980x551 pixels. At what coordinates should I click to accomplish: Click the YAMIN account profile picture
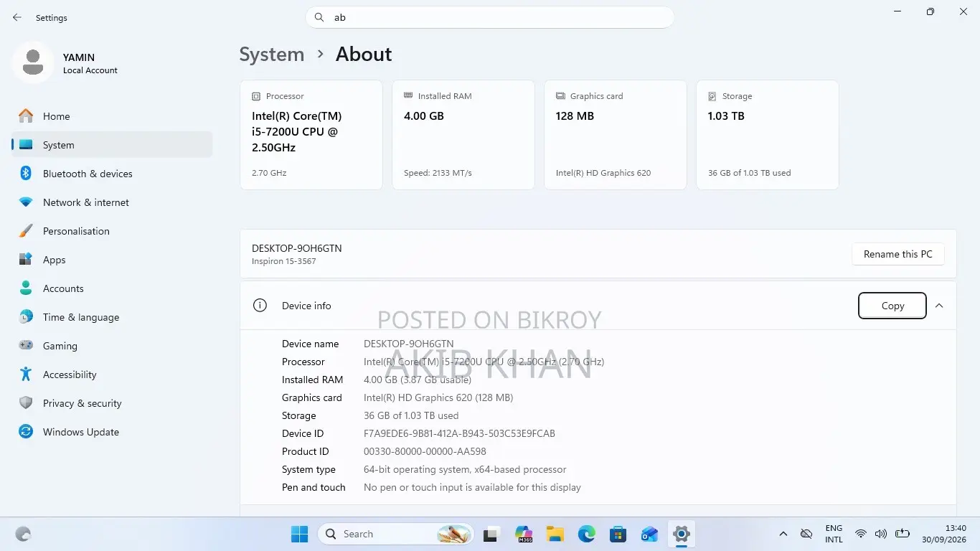tap(32, 63)
